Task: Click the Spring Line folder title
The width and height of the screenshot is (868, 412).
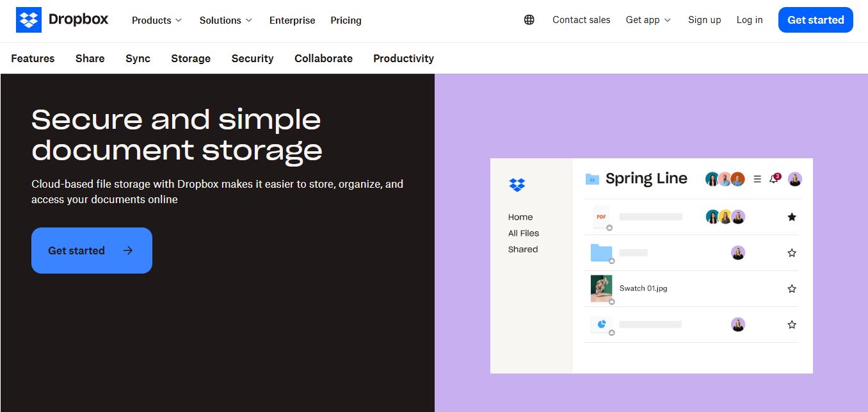Action: 647,179
